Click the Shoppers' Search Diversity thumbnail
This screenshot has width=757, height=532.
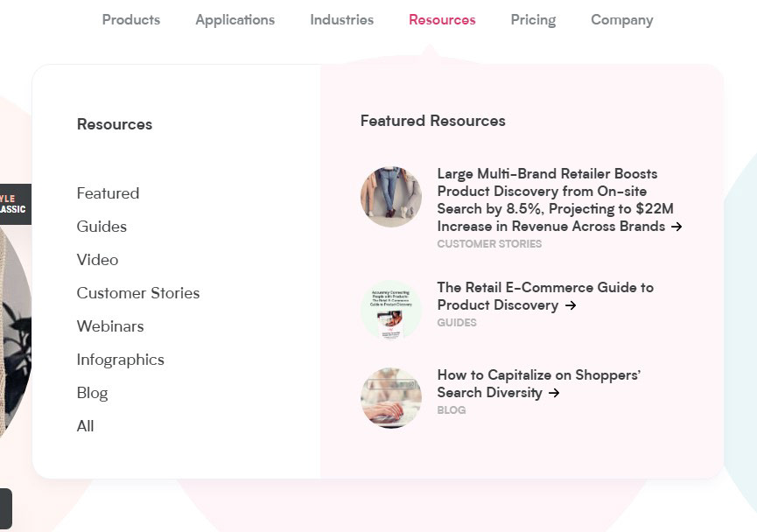tap(391, 398)
